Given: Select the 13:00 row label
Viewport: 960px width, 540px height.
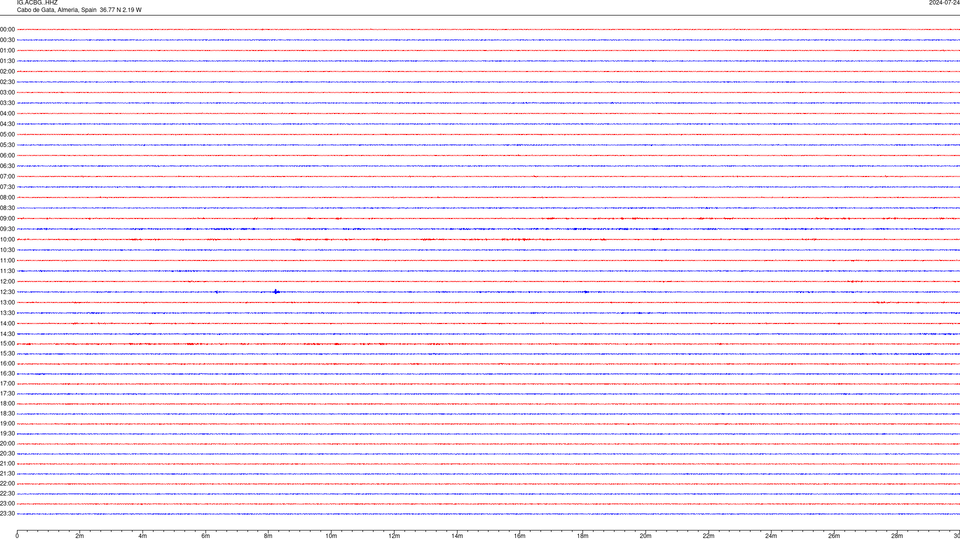Looking at the screenshot, I should tap(7, 302).
